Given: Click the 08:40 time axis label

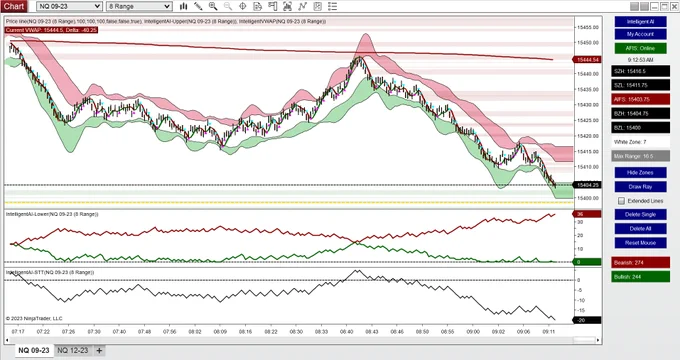Looking at the screenshot, I should [347, 332].
